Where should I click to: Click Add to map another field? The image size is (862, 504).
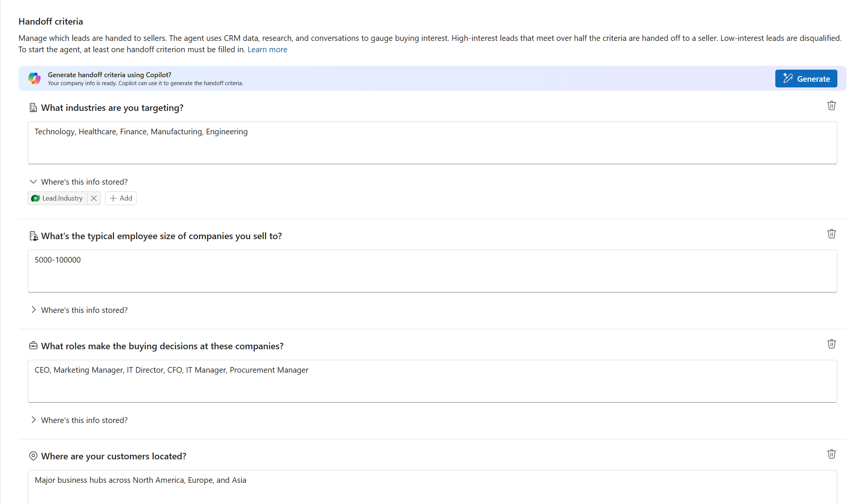[x=120, y=198]
